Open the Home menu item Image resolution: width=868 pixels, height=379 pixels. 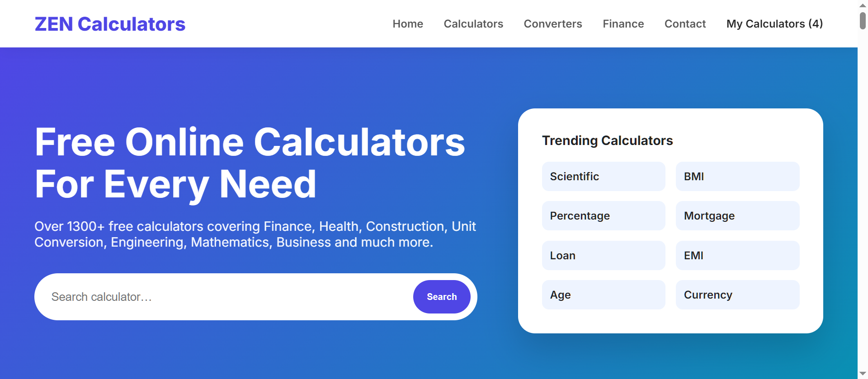click(x=408, y=24)
